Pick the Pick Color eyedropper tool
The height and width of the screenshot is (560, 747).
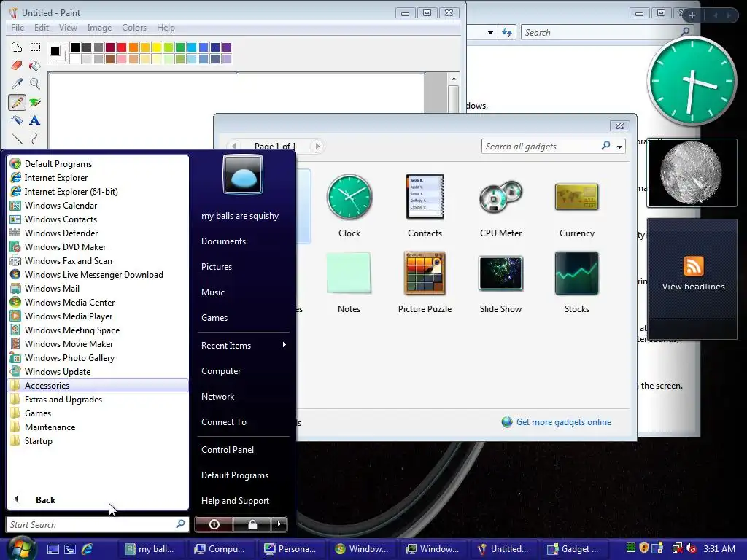[x=17, y=84]
